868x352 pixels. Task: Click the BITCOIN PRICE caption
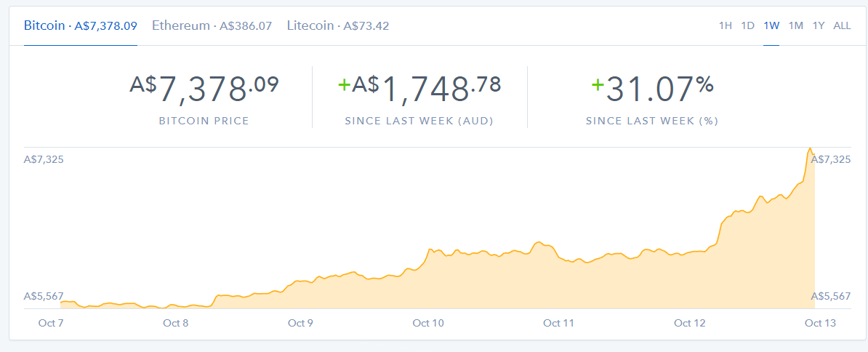pyautogui.click(x=204, y=121)
